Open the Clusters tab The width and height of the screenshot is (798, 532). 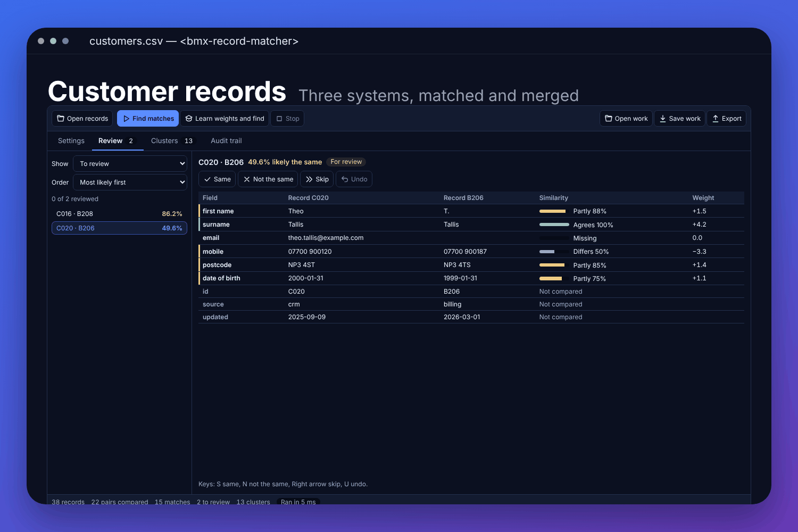[x=174, y=141]
